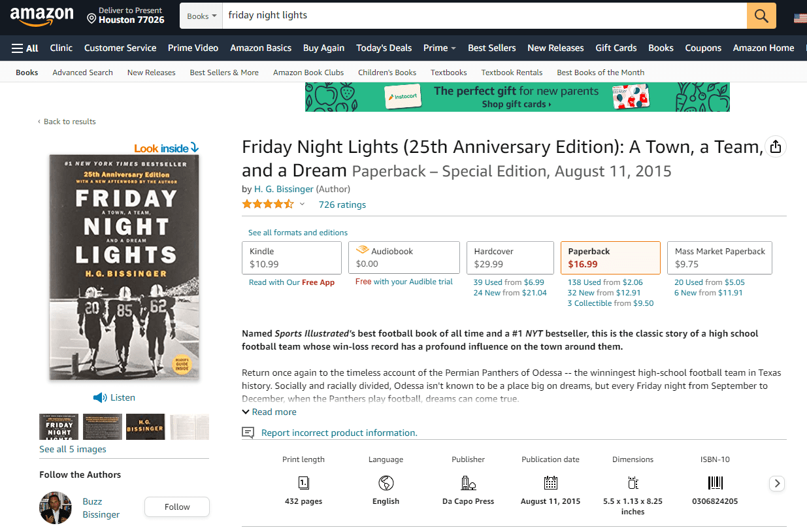This screenshot has height=532, width=807.
Task: Expand the Prime dropdown menu
Action: pyautogui.click(x=439, y=48)
